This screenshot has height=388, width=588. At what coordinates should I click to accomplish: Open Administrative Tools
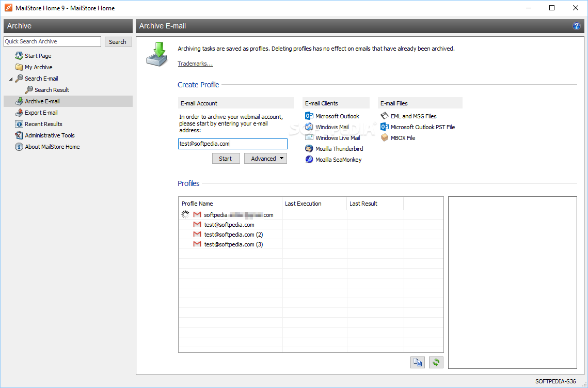point(50,135)
